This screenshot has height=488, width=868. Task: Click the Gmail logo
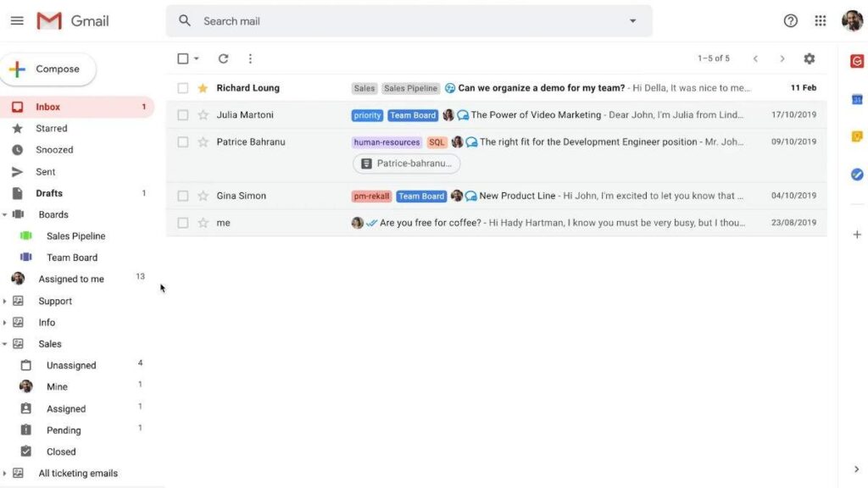[73, 21]
